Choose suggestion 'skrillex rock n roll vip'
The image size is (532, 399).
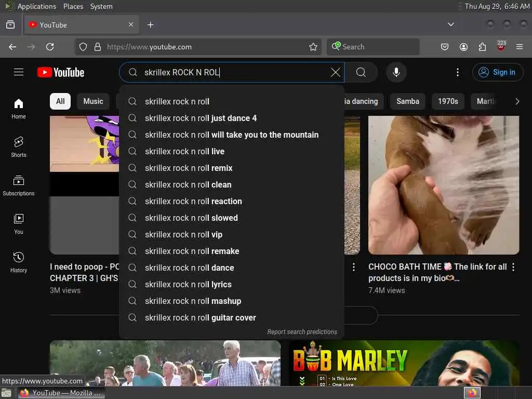point(232,234)
